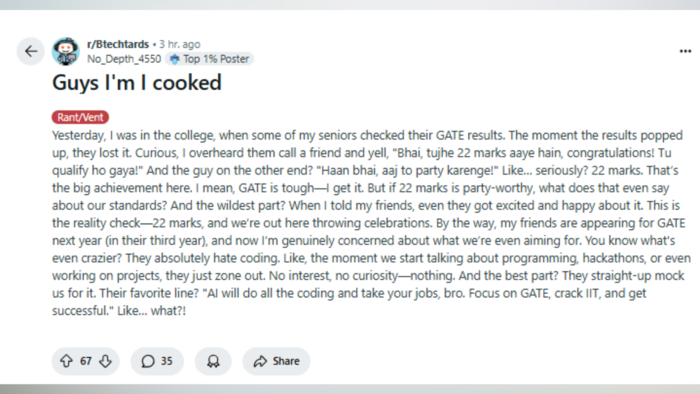Visit the r/Btechtards subreddit link
Viewport: 700px width, 394px height.
pyautogui.click(x=118, y=44)
